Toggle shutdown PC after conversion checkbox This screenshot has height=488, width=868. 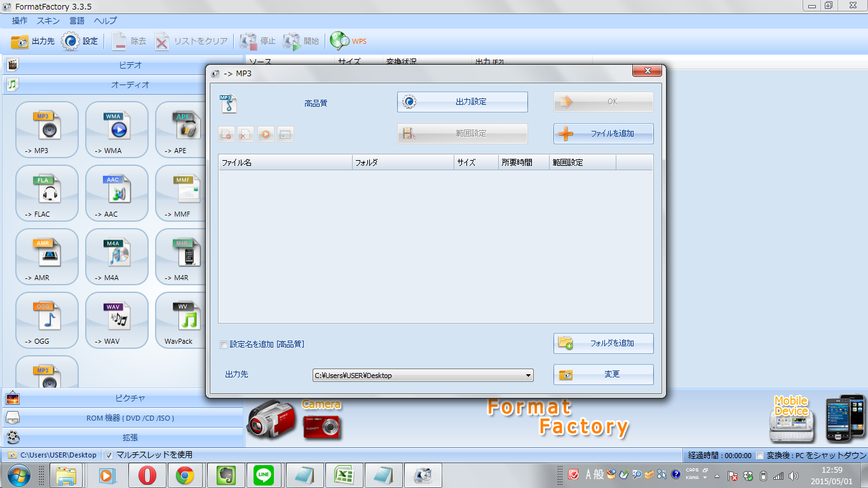pyautogui.click(x=760, y=456)
